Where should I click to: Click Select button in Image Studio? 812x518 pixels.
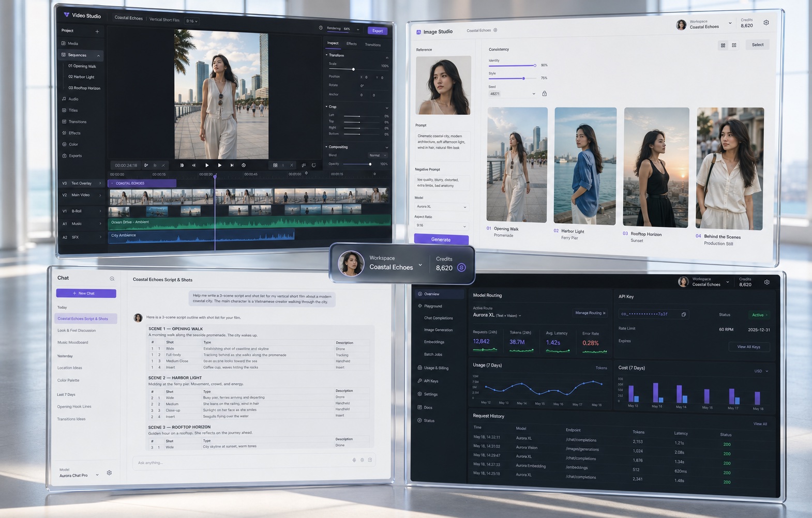pos(758,45)
